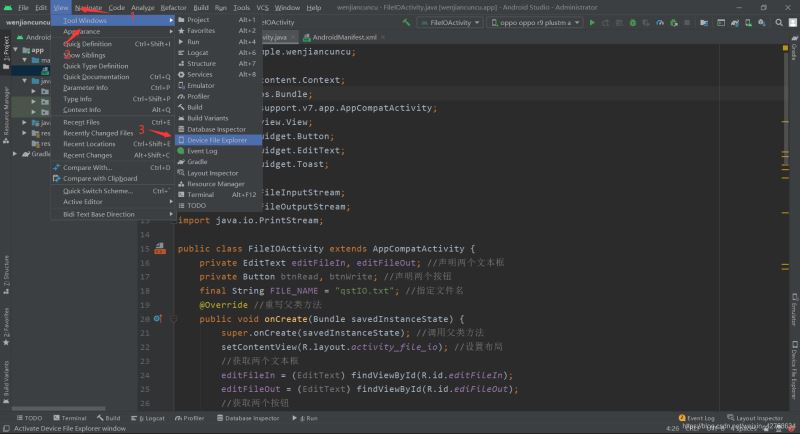
Task: Open Emulator side tab on right edge
Action: point(794,310)
